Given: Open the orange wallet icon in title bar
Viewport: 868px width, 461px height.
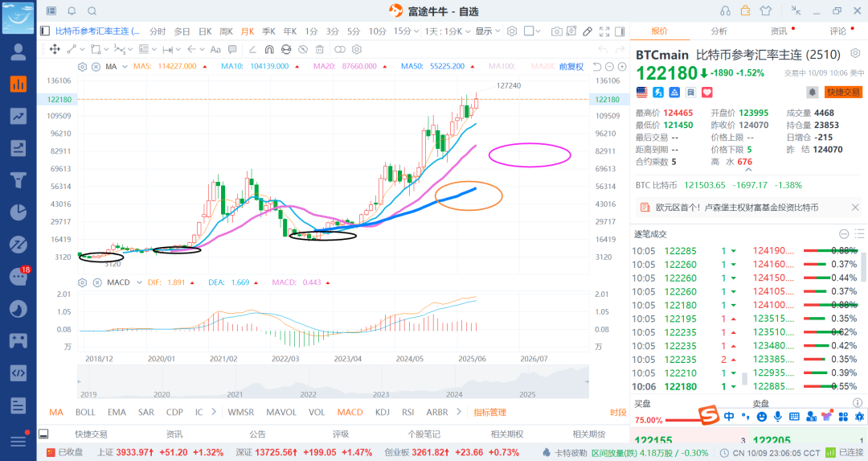Looking at the screenshot, I should tap(746, 10).
